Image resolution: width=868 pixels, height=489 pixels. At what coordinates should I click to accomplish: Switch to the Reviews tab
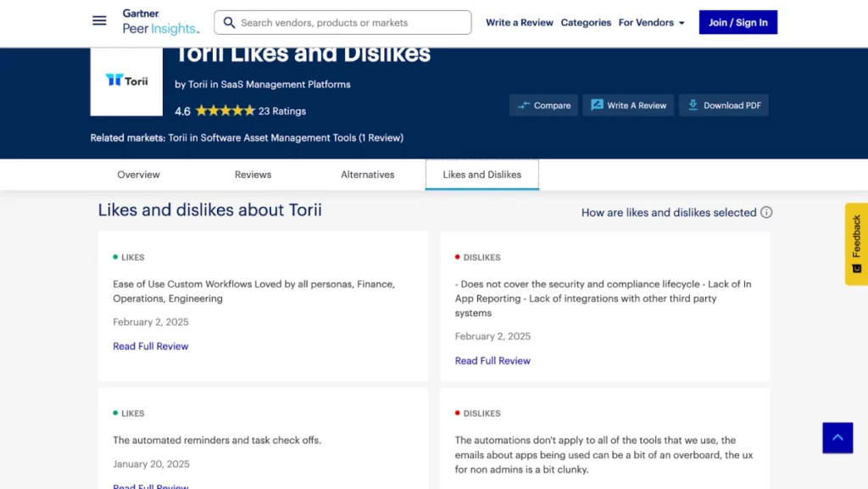click(253, 175)
